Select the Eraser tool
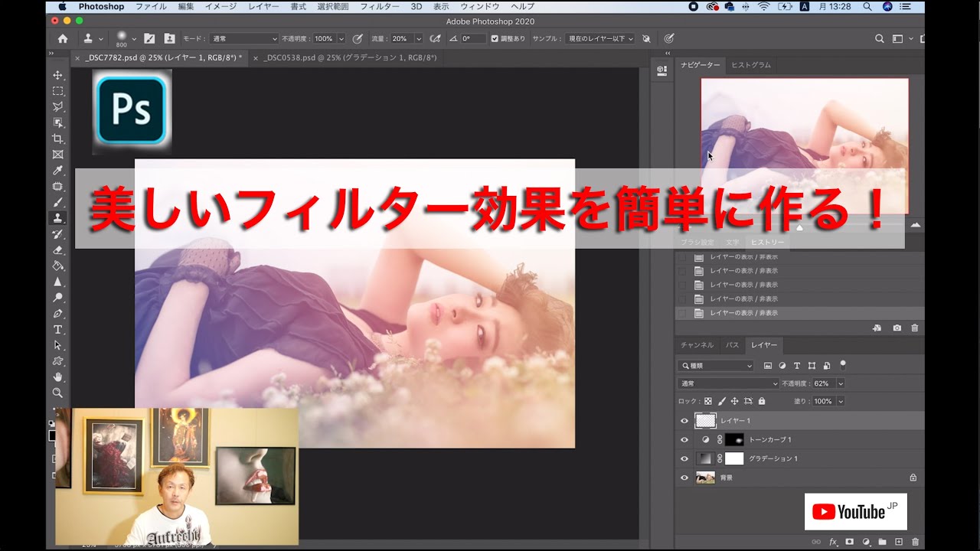Viewport: 980px width, 551px height. [57, 250]
